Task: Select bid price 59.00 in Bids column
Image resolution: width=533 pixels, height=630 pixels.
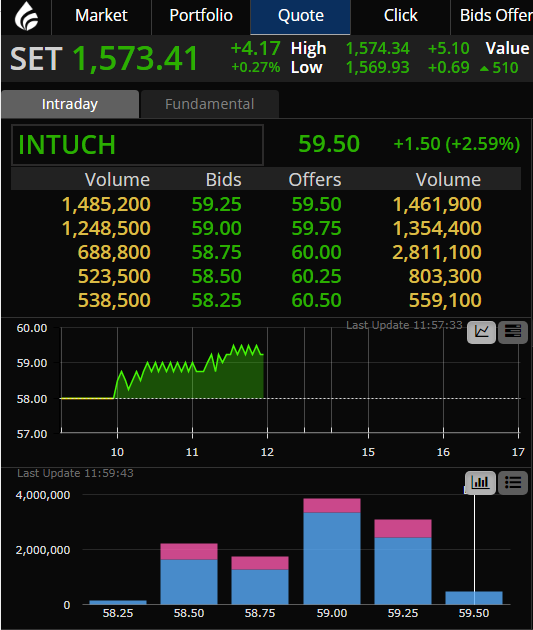Action: [x=216, y=228]
